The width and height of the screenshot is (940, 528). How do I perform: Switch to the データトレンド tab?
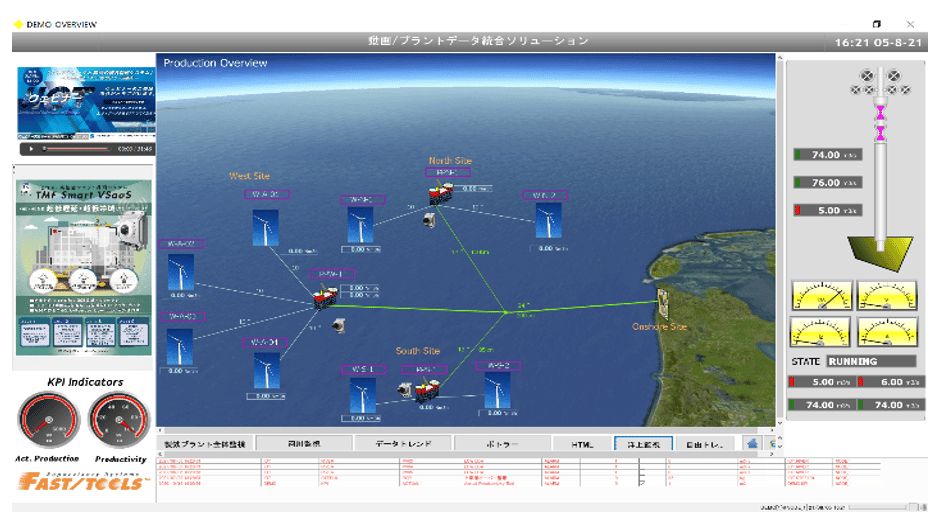tap(403, 444)
